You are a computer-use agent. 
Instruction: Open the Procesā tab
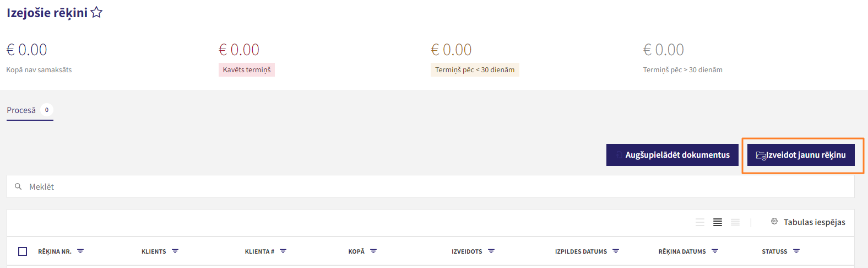30,110
